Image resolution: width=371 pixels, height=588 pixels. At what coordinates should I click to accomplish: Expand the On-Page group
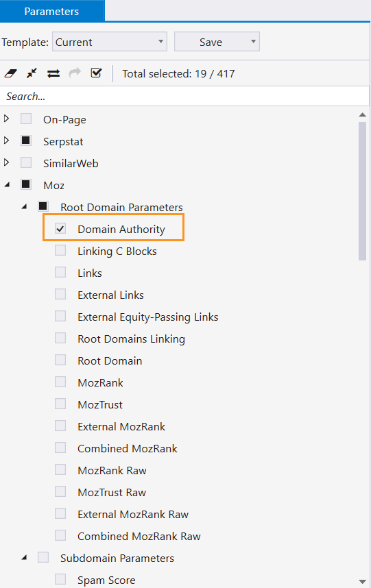pos(6,119)
